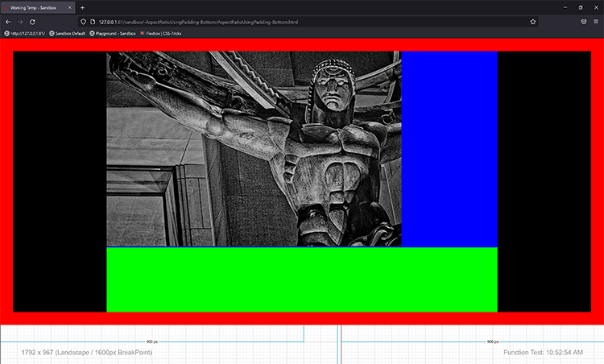
Task: Open the Flexbox | CSS-Tricks bookmark
Action: [x=160, y=34]
